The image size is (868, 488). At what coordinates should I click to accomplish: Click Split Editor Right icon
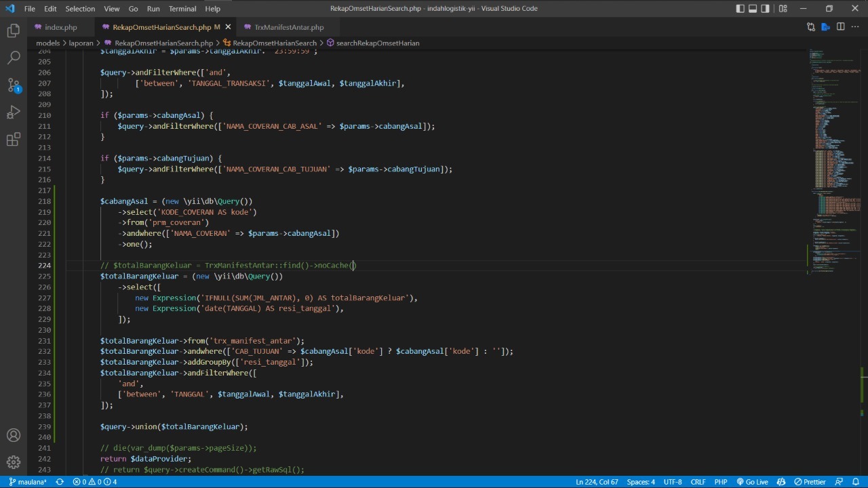840,27
